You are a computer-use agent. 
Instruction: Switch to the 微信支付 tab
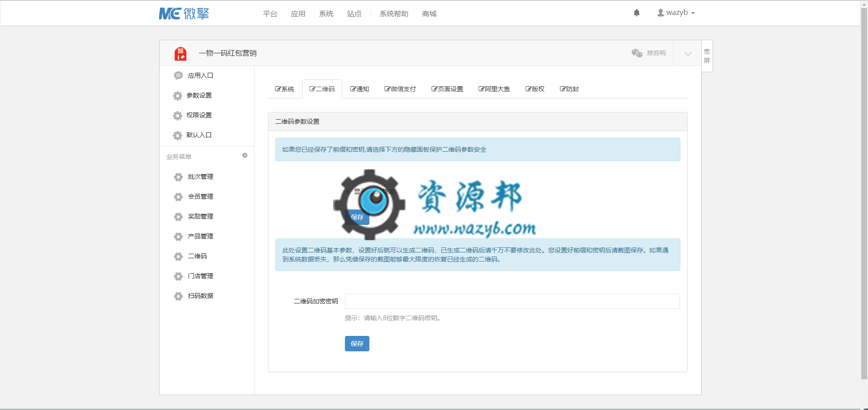400,89
